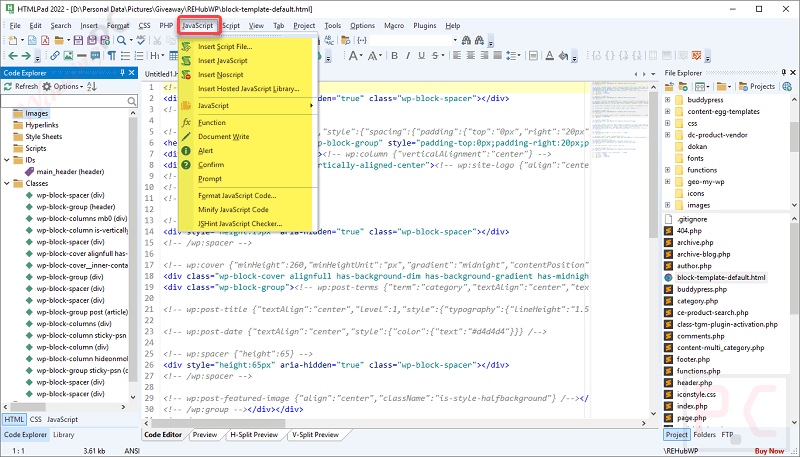
Task: Click the paragraph mark toolbar icon
Action: [x=111, y=56]
